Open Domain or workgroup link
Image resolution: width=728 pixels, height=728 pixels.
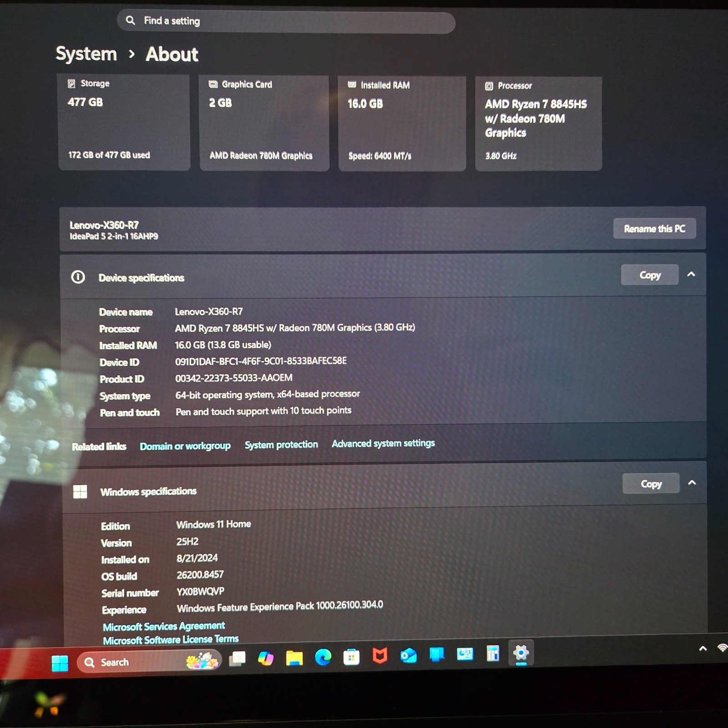click(x=185, y=446)
